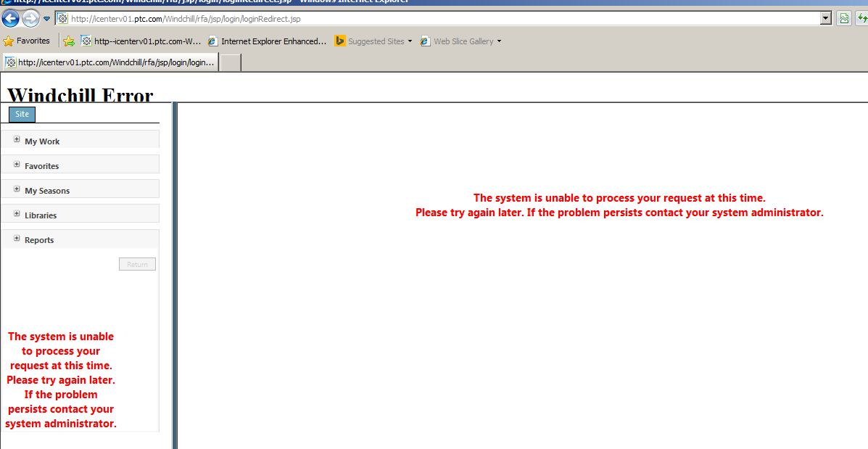This screenshot has width=868, height=449.
Task: Click the sidebar red error message text
Action: tap(61, 380)
